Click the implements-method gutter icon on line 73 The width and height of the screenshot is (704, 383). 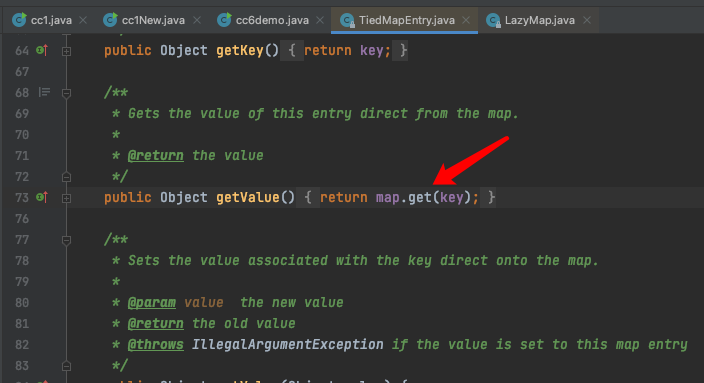coord(42,198)
